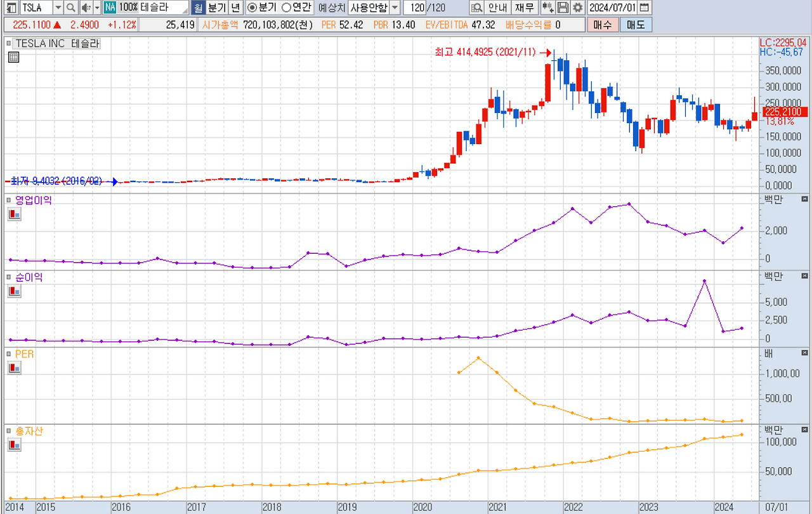
Task: Click the bar chart icon under 총자산
Action: tap(14, 445)
